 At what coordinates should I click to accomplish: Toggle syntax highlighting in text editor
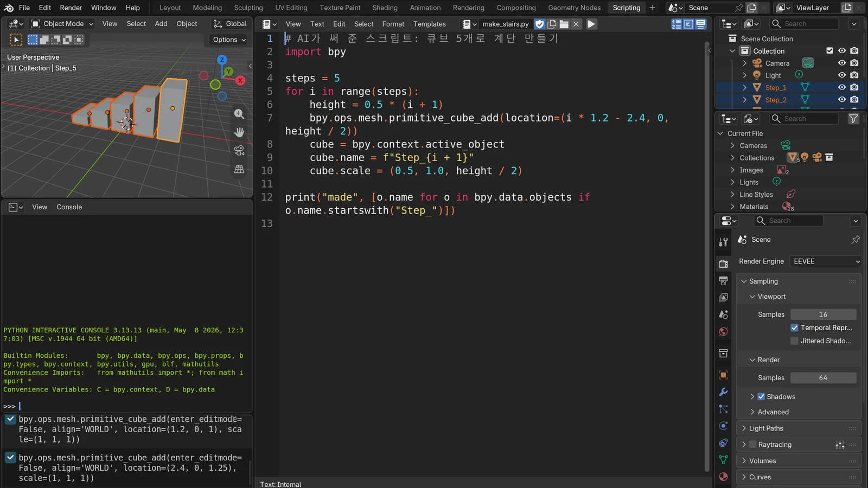tap(701, 24)
